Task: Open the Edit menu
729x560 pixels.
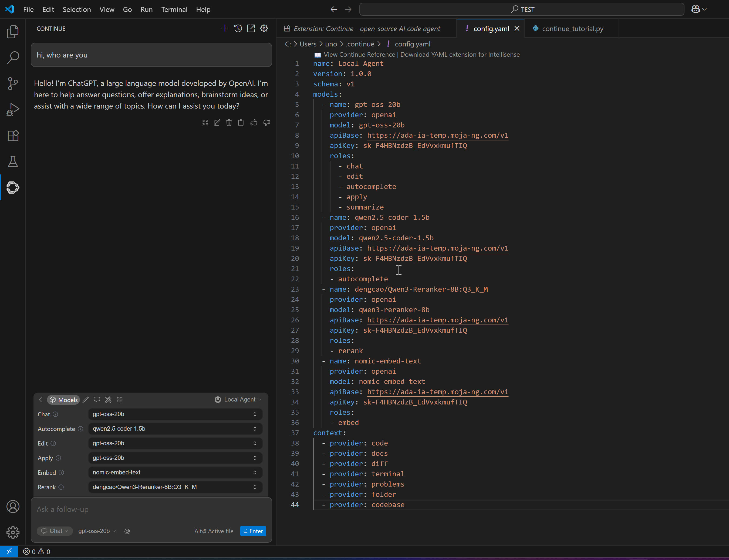Action: tap(48, 9)
